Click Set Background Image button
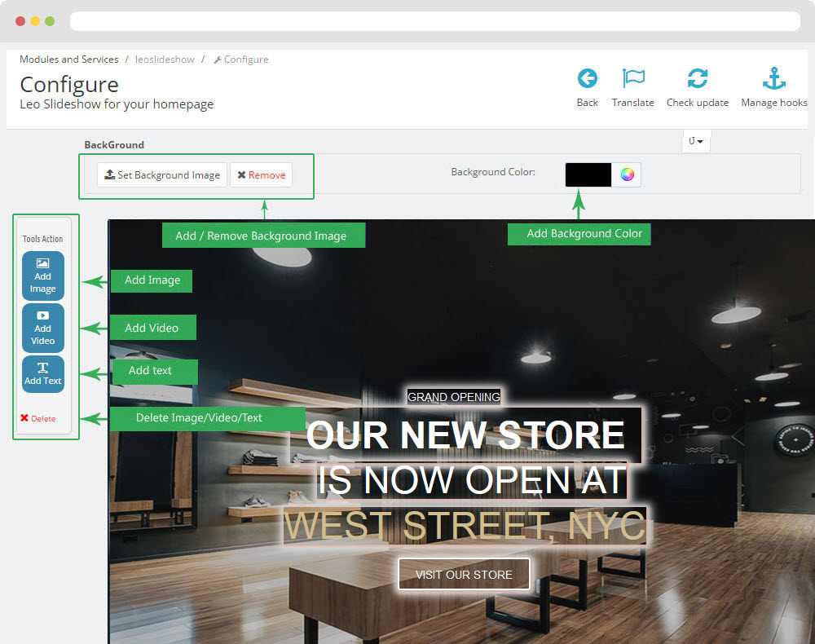The width and height of the screenshot is (815, 644). tap(162, 174)
